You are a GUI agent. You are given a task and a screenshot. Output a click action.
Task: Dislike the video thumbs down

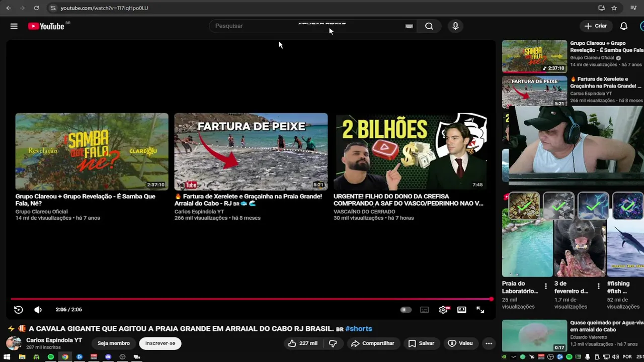click(x=333, y=343)
